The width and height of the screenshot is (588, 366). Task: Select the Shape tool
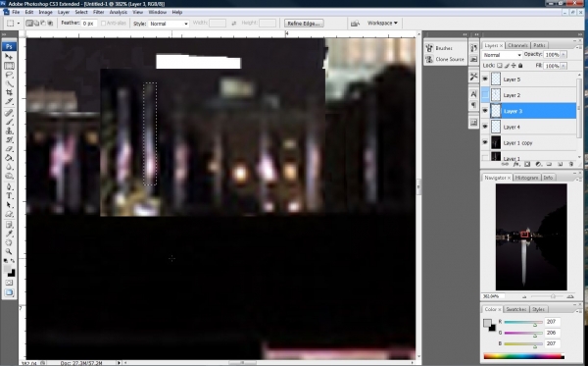coord(9,214)
